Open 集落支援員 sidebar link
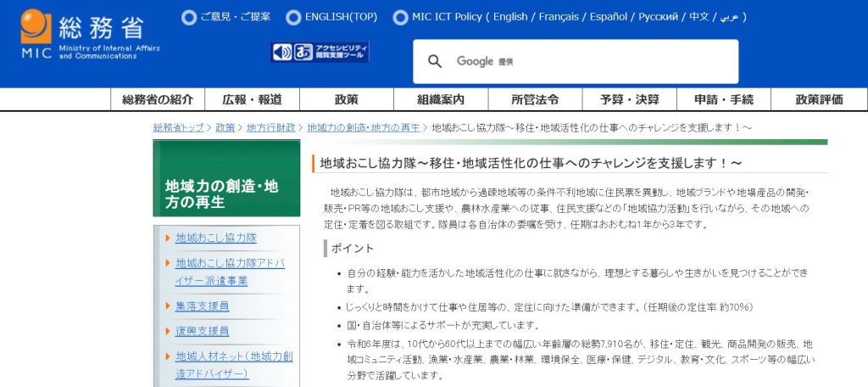This screenshot has width=868, height=387. point(202,306)
